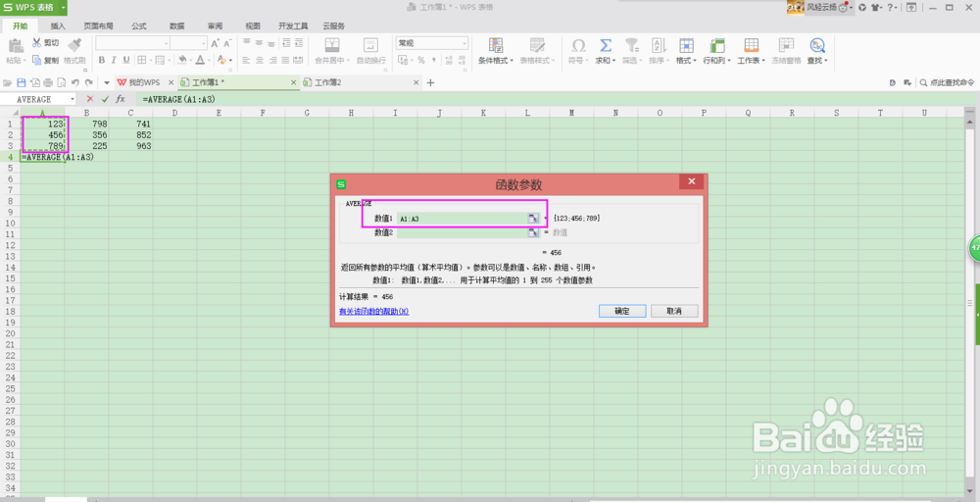Click the Merge and Center icon

[x=332, y=45]
